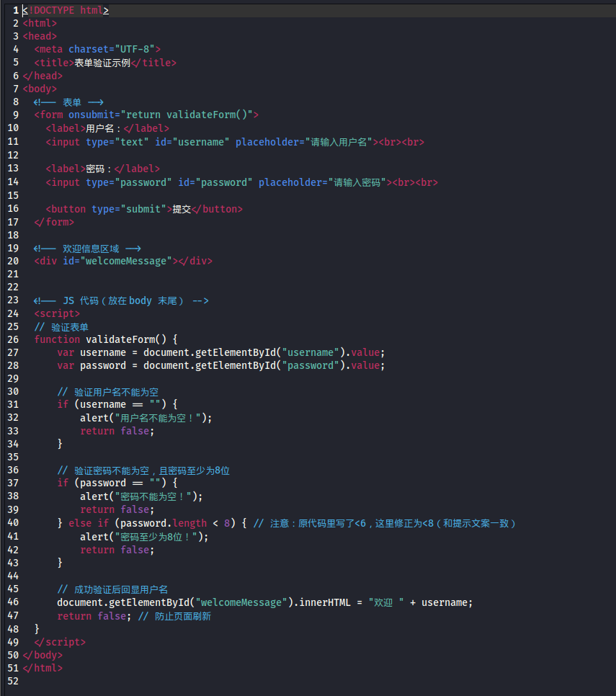
Task: Click id="username" in the input tag
Action: pos(192,142)
